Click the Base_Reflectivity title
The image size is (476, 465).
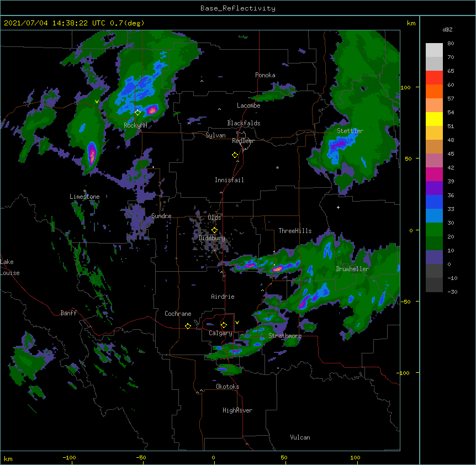click(x=238, y=8)
